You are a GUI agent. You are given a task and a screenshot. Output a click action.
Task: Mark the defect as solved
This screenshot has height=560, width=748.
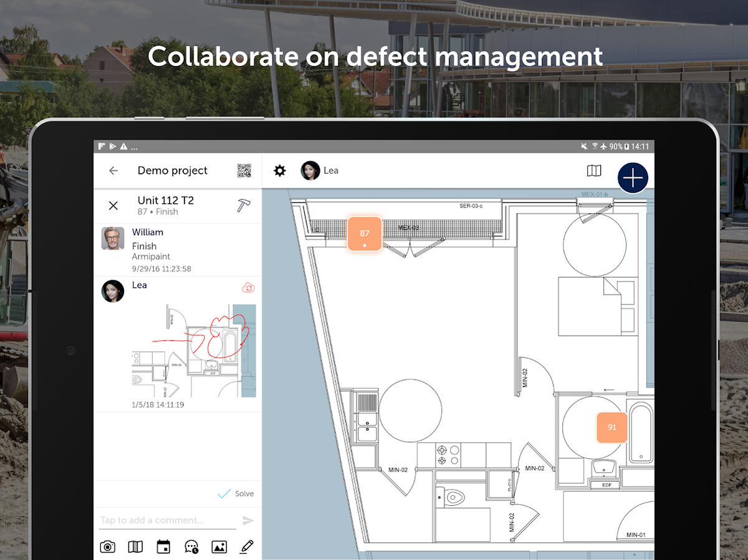click(236, 493)
